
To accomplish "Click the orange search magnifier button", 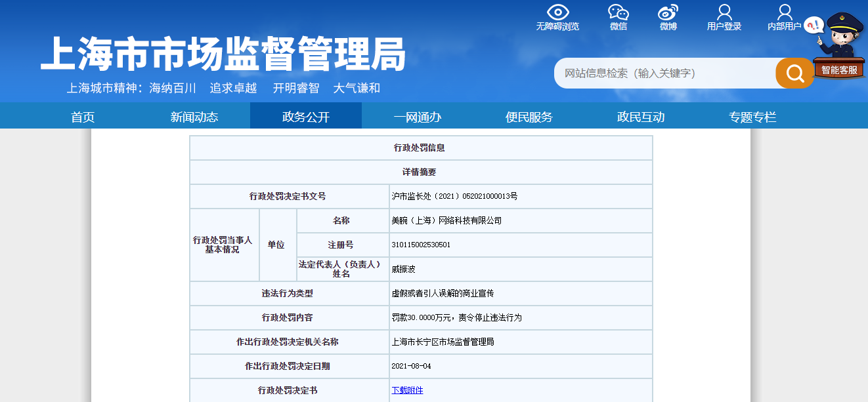I will click(794, 73).
